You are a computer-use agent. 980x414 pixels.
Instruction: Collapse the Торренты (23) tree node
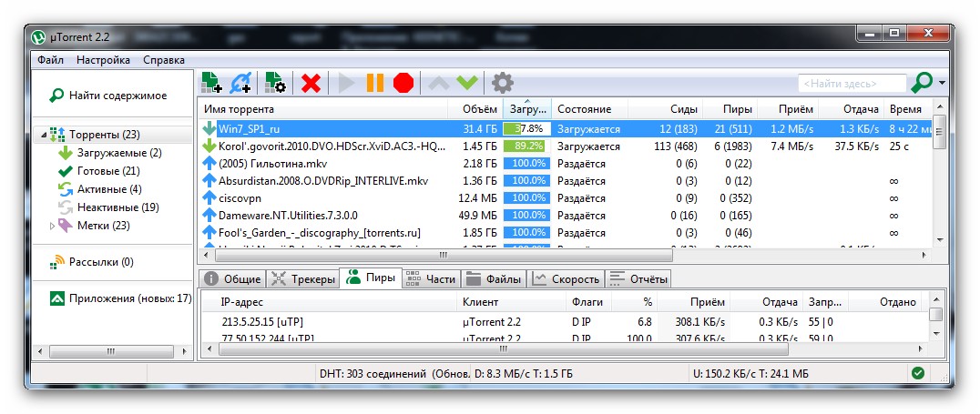(43, 136)
